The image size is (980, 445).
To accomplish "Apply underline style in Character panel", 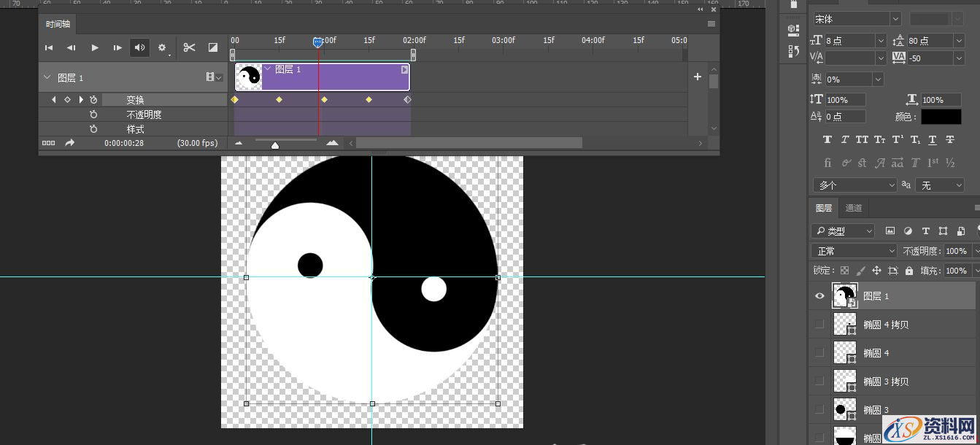I will pos(933,139).
